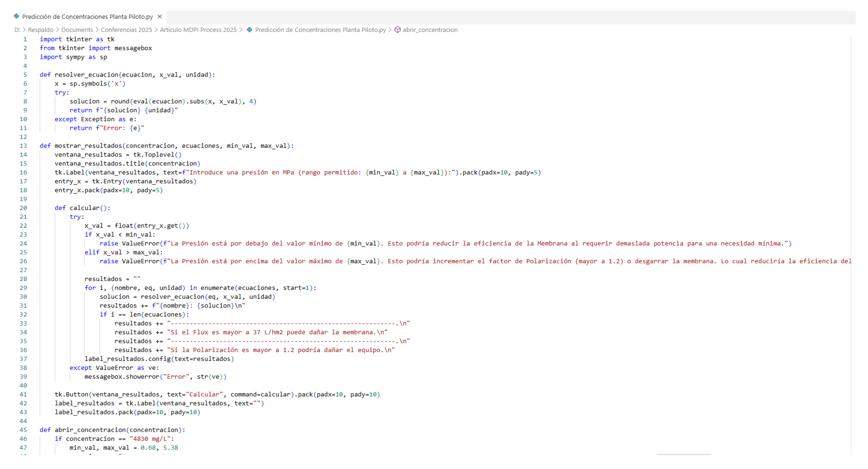The height and width of the screenshot is (469, 868).
Task: Open Conferencias 2025 breadcrumb folder
Action: tap(126, 30)
